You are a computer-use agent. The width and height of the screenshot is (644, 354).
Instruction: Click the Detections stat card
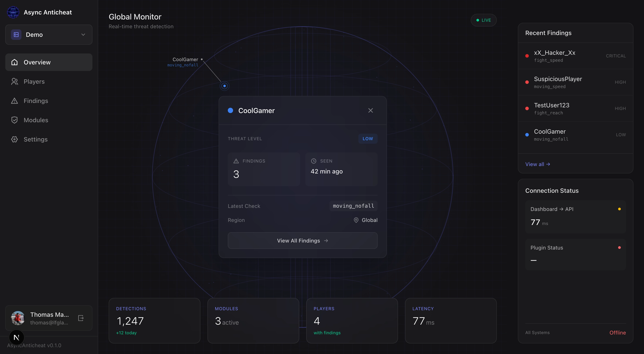pos(154,320)
